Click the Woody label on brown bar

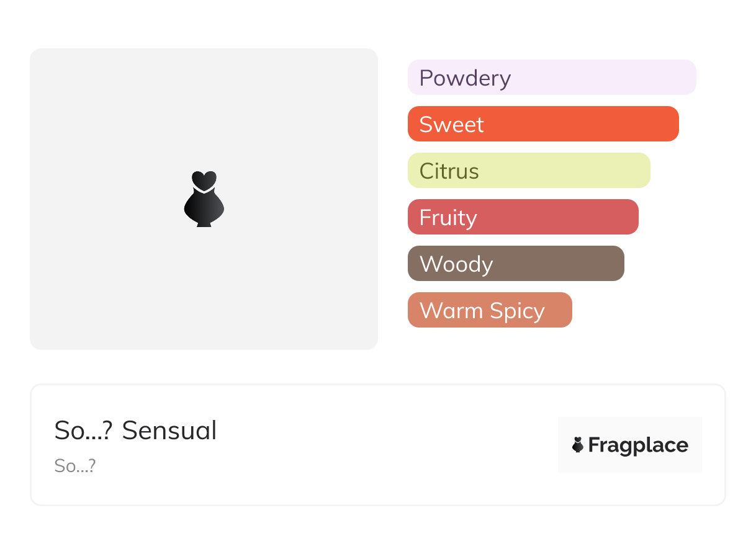tap(456, 264)
